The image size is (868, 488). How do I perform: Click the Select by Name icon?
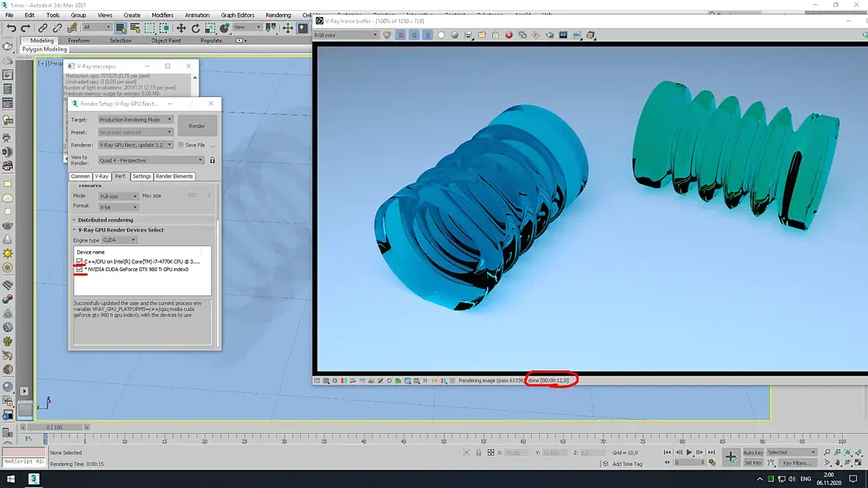click(135, 28)
